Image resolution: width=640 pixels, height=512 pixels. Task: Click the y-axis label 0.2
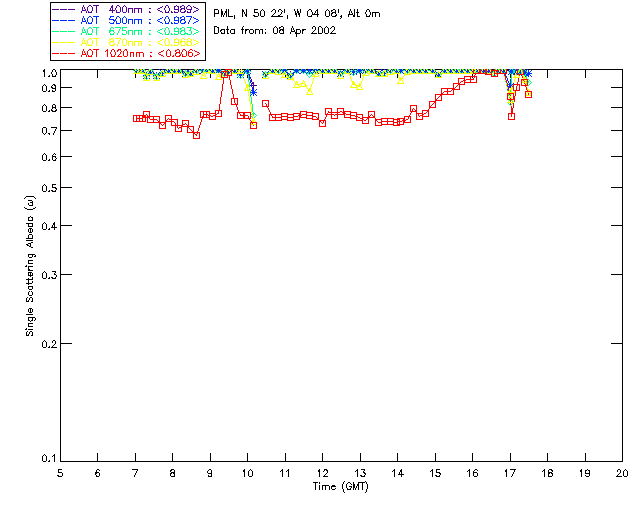49,344
